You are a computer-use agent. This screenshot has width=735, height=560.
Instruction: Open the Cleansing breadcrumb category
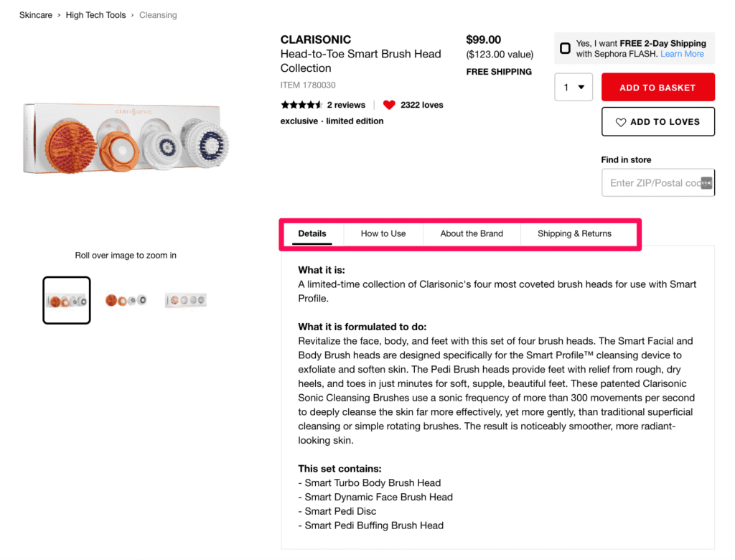(x=158, y=15)
